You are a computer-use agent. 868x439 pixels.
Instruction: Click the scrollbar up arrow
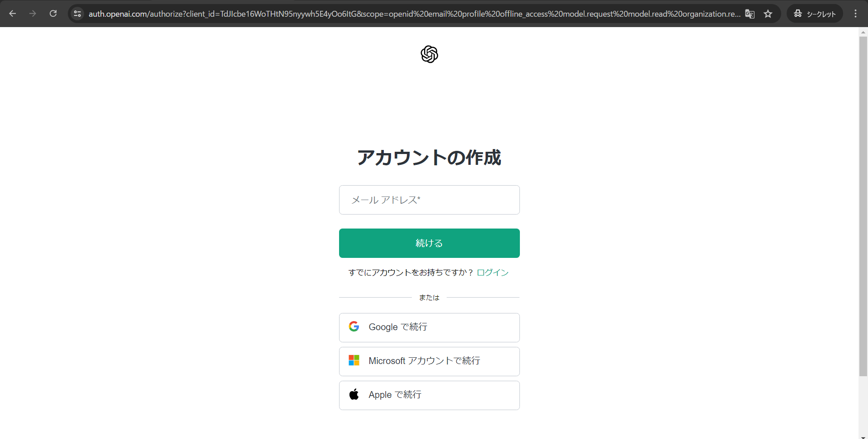coord(863,32)
